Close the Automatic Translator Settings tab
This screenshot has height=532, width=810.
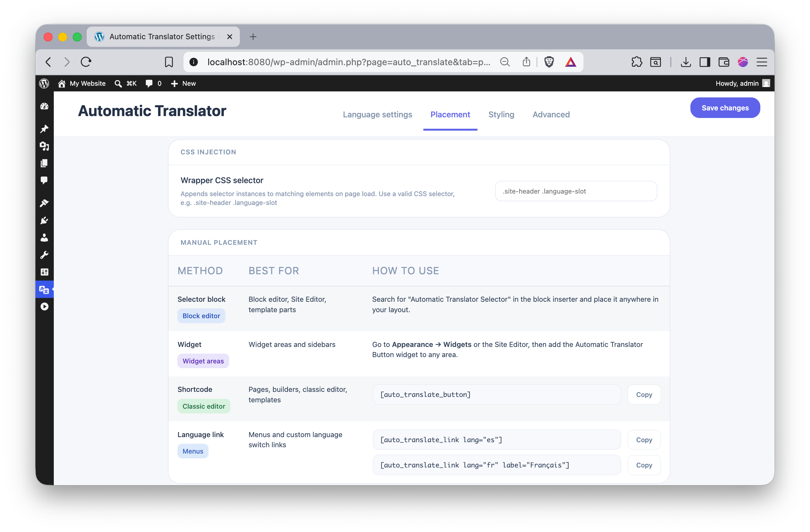pos(230,37)
